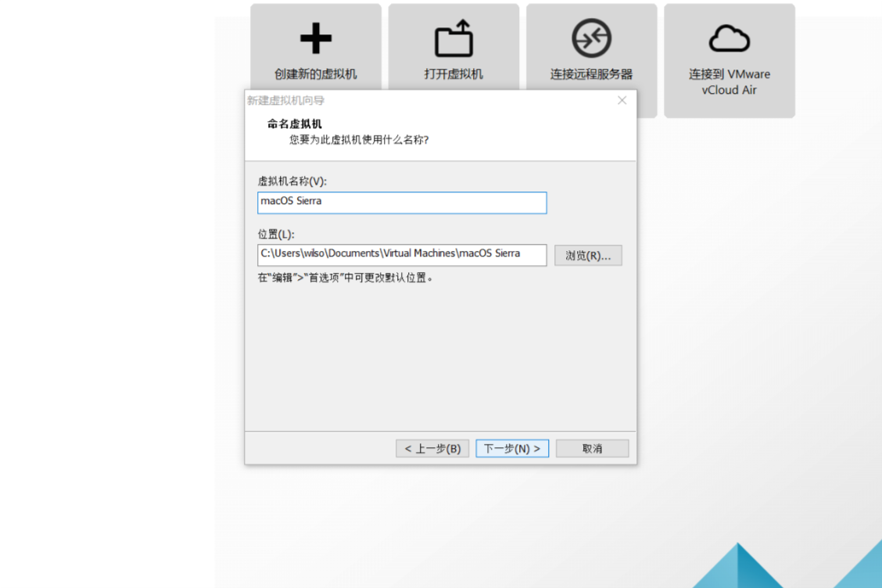Open 连接到 VMware vCloud Air tile label

click(x=729, y=81)
